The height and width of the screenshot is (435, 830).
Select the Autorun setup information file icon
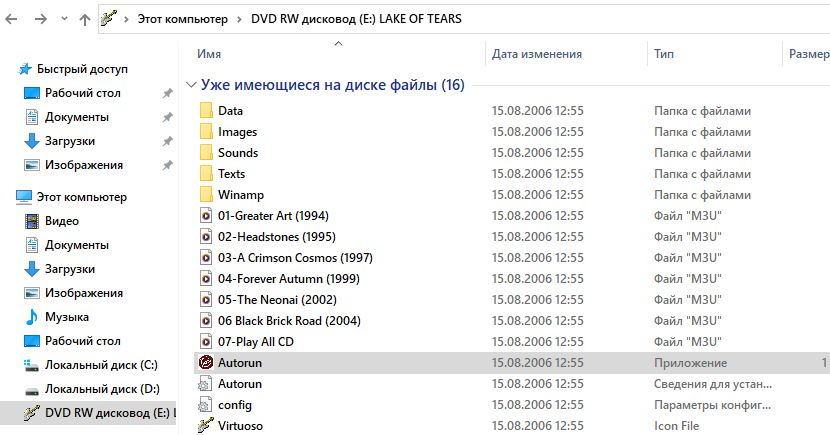click(x=205, y=384)
